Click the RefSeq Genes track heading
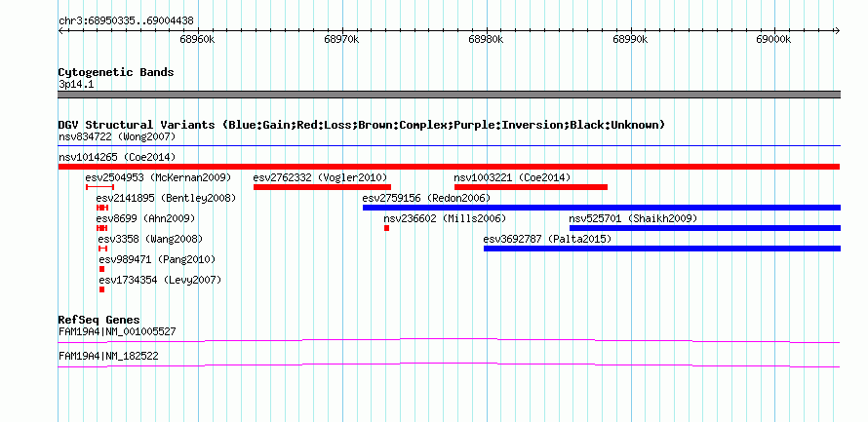 pos(99,320)
